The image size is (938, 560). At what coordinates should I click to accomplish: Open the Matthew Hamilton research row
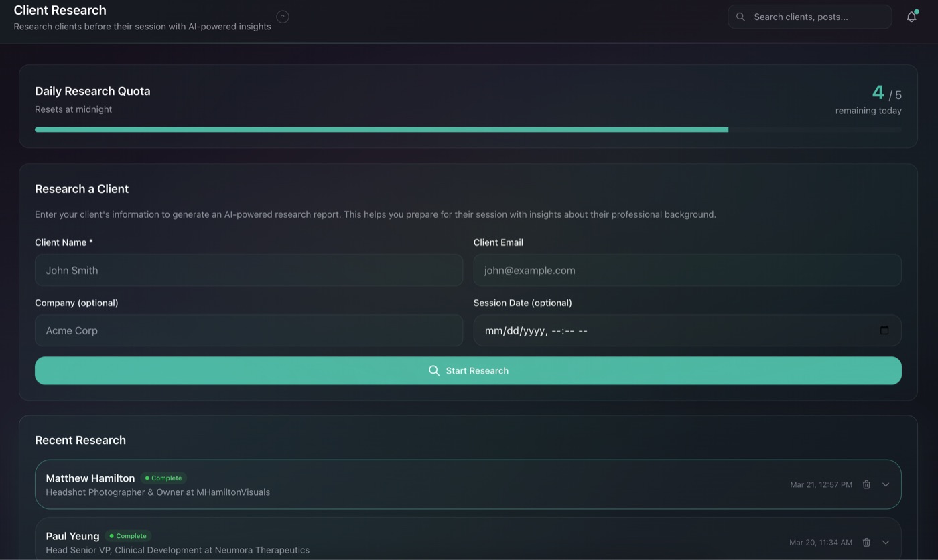tap(469, 484)
